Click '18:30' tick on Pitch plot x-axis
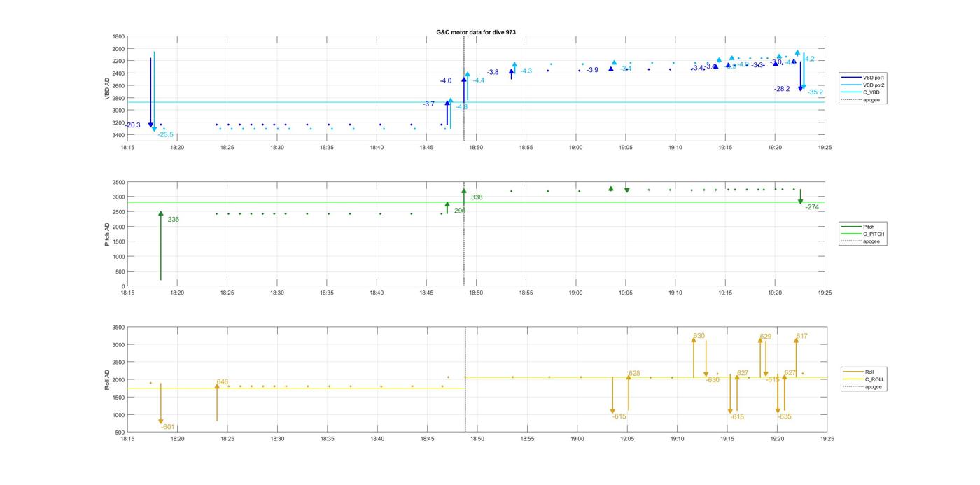 277,293
